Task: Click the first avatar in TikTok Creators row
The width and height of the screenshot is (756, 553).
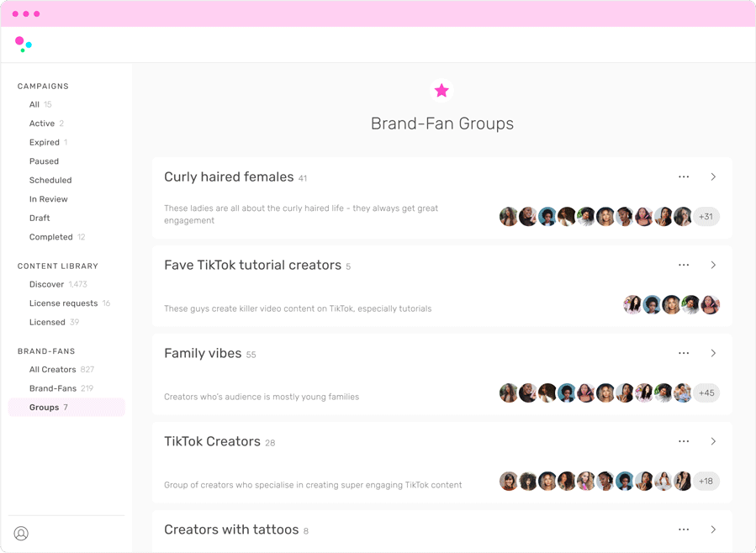Action: [x=509, y=481]
